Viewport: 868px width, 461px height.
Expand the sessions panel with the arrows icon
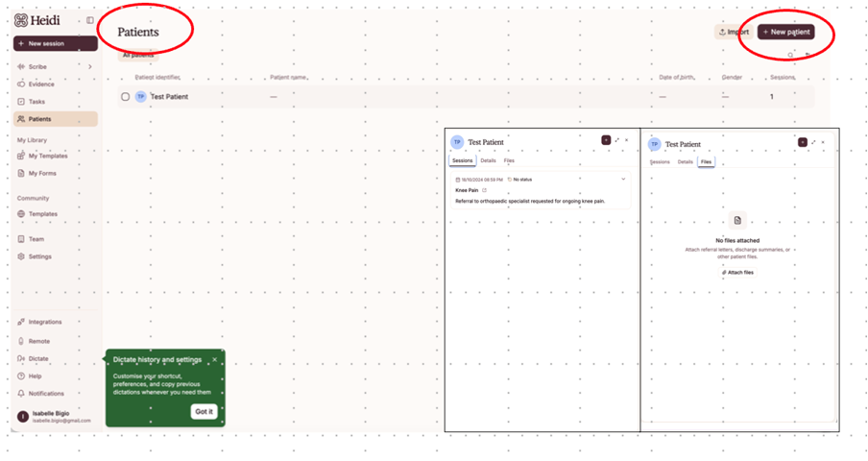(616, 140)
